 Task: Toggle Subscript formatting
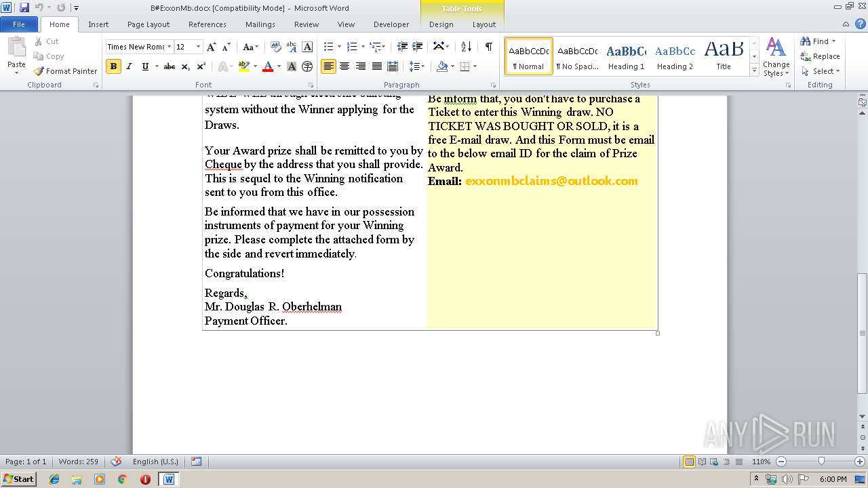click(x=185, y=66)
